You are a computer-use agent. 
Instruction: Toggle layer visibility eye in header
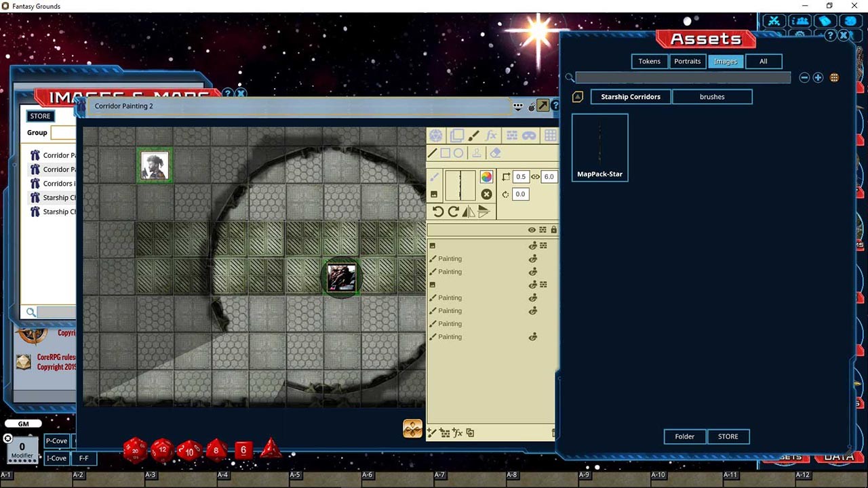532,230
